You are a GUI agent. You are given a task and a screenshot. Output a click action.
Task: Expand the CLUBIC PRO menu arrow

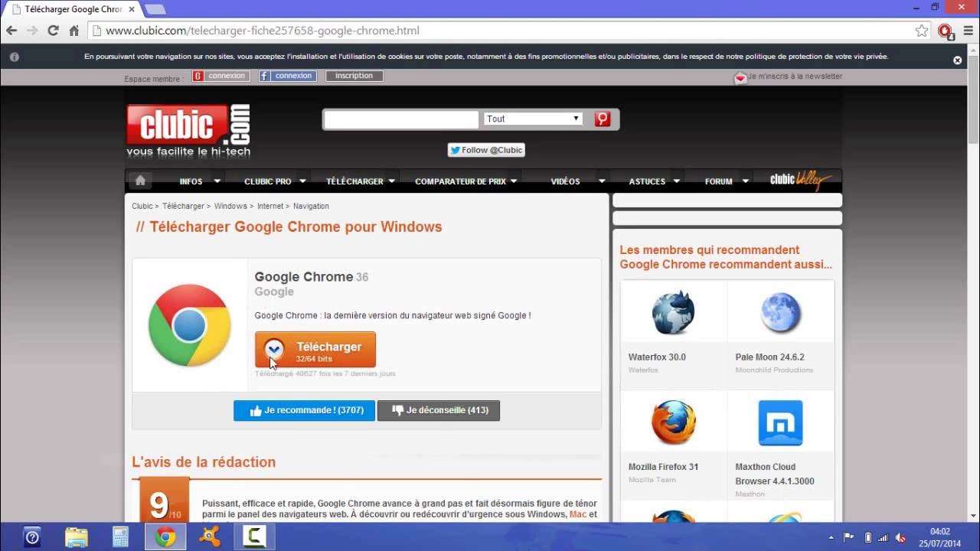point(302,181)
